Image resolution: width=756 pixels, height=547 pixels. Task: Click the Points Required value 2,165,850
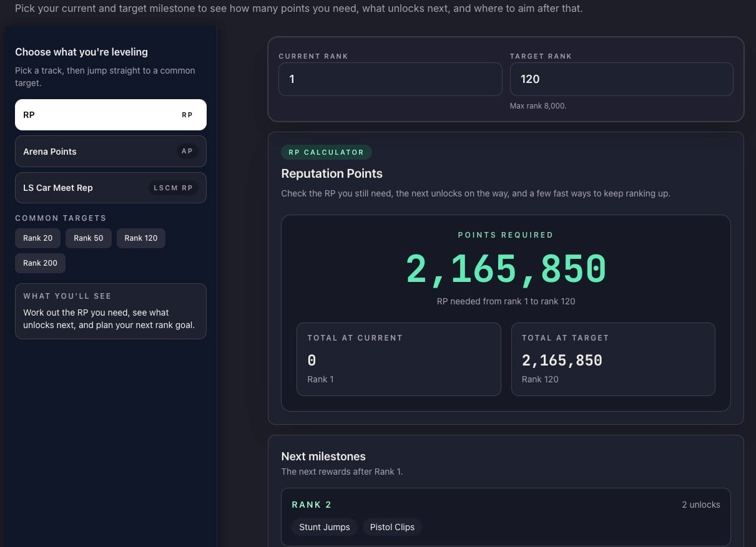[x=506, y=269]
